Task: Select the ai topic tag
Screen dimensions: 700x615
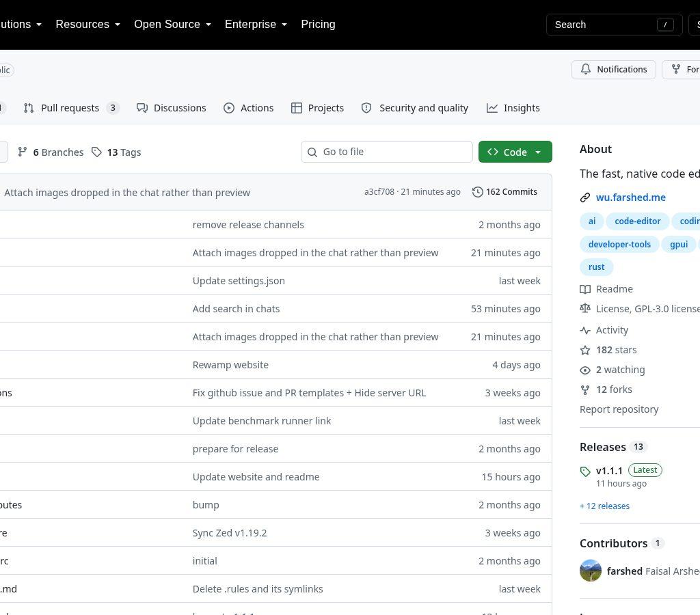Action: (592, 221)
